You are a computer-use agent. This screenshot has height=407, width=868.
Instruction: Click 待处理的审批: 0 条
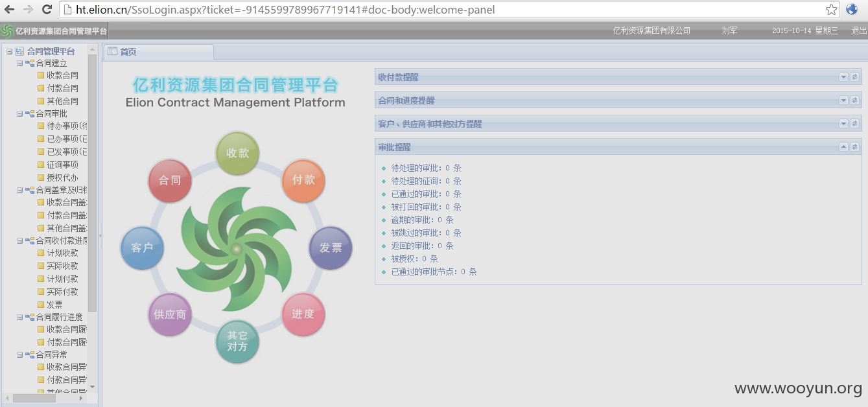click(x=426, y=168)
